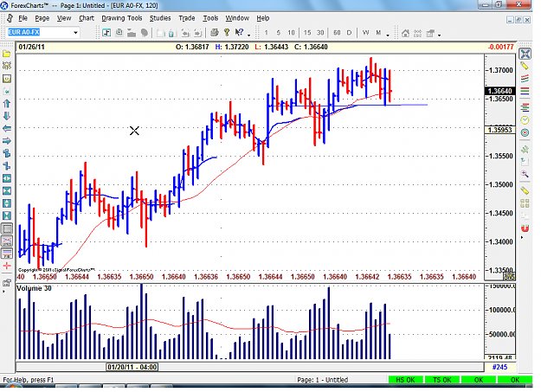
Task: Open the Chart menu
Action: coord(87,18)
